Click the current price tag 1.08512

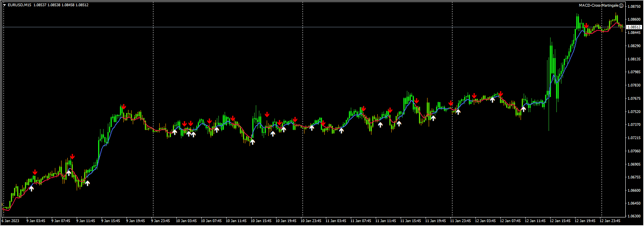(x=634, y=27)
